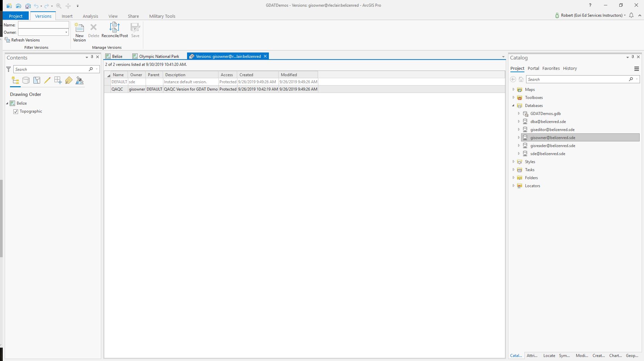The image size is (644, 361).
Task: Switch to the Belize map view tab
Action: [114, 56]
